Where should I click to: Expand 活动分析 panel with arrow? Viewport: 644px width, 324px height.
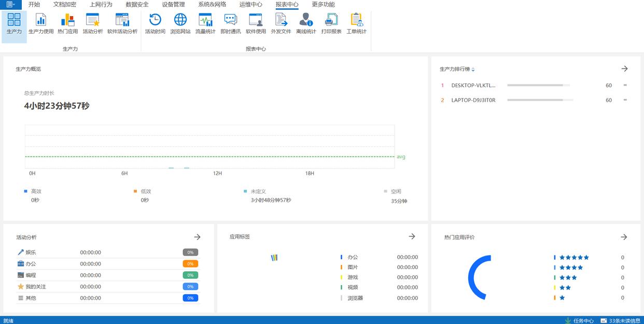tap(197, 237)
